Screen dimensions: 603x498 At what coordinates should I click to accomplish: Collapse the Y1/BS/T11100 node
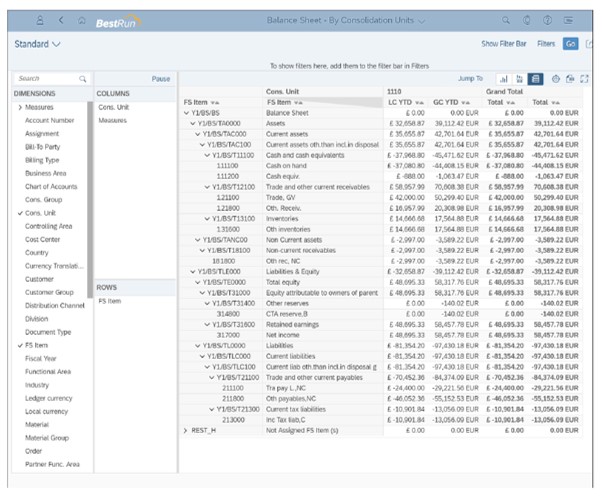207,155
